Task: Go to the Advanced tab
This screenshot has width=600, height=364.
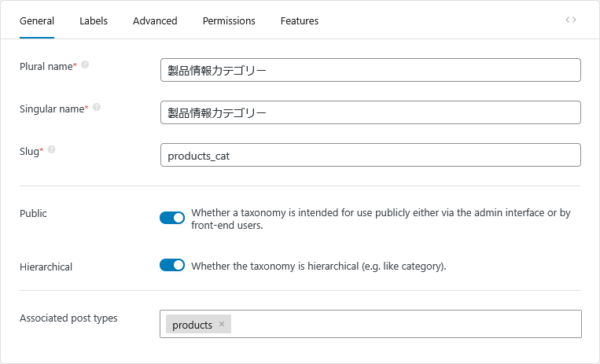Action: pyautogui.click(x=155, y=21)
